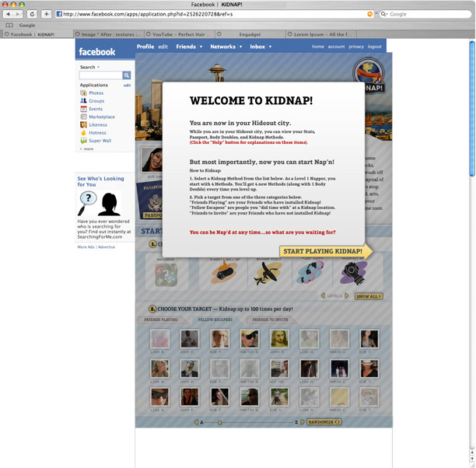The height and width of the screenshot is (468, 476).
Task: Select the Banana Peels kidnap method
Action: [x=268, y=274]
